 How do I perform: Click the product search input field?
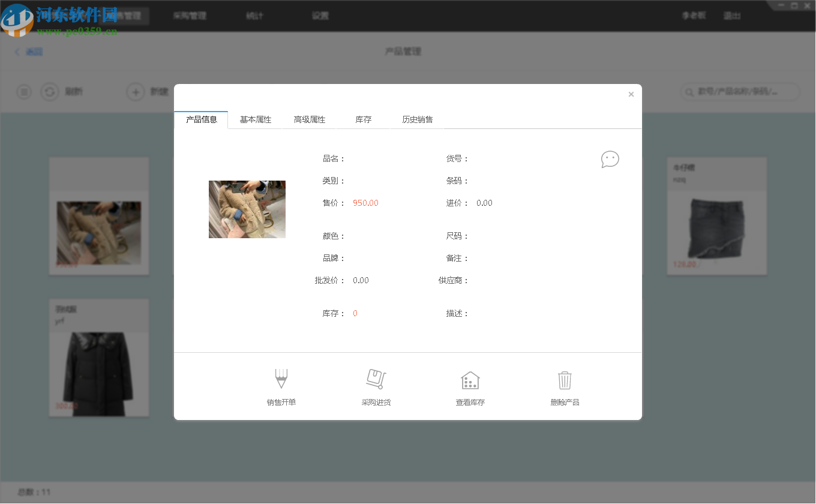pyautogui.click(x=744, y=92)
